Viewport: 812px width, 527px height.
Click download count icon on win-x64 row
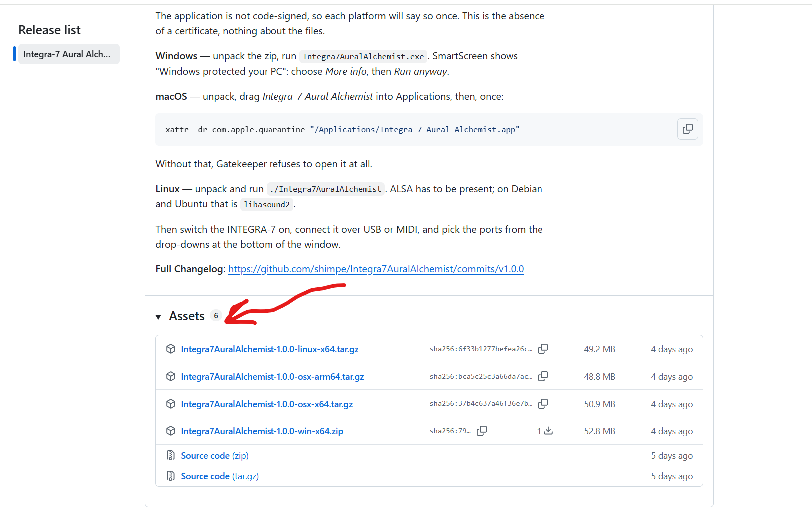[x=548, y=431]
